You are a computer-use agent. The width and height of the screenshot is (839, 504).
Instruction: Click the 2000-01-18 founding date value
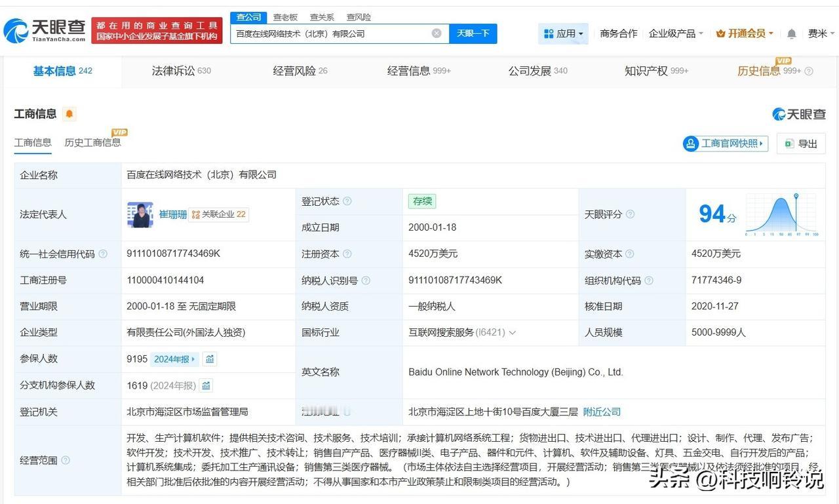(433, 227)
